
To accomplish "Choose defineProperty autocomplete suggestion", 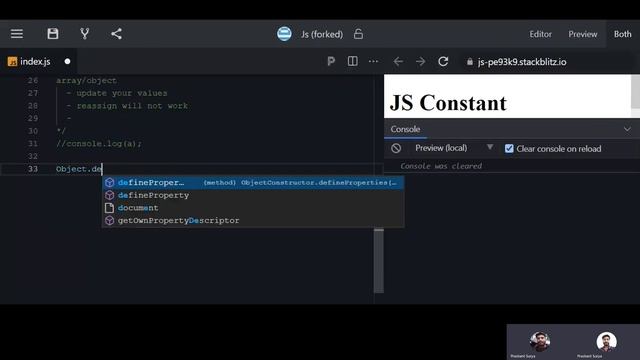I will [253, 195].
